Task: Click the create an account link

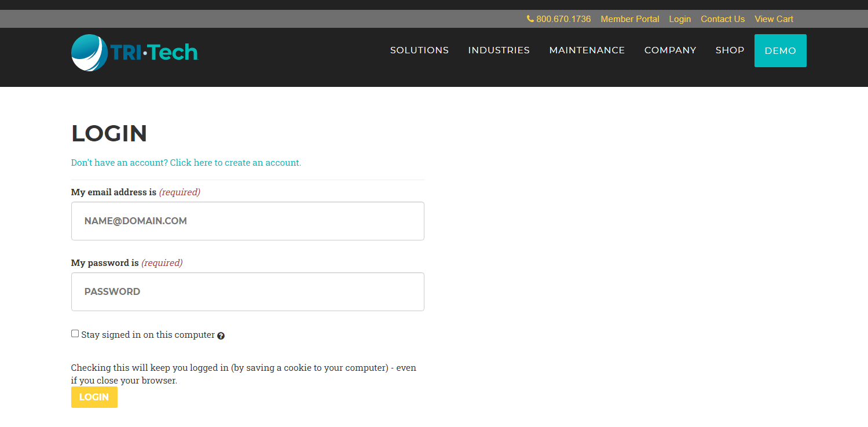Action: pyautogui.click(x=186, y=163)
